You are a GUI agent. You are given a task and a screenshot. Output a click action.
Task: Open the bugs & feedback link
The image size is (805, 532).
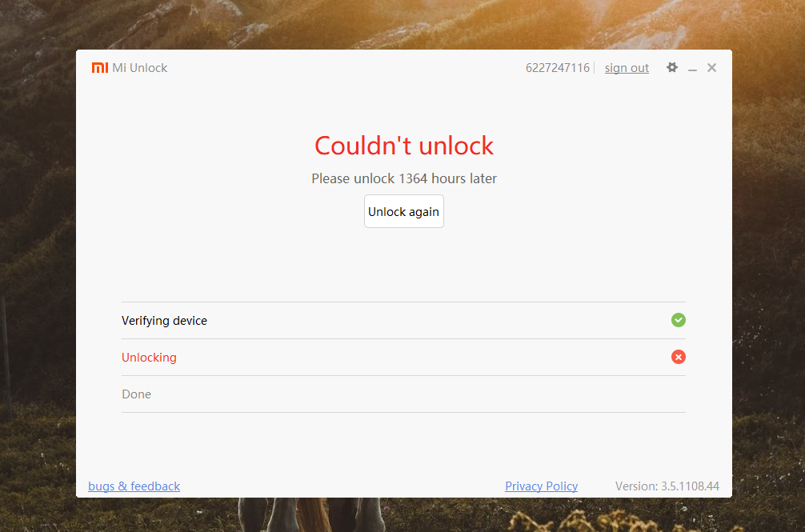134,486
